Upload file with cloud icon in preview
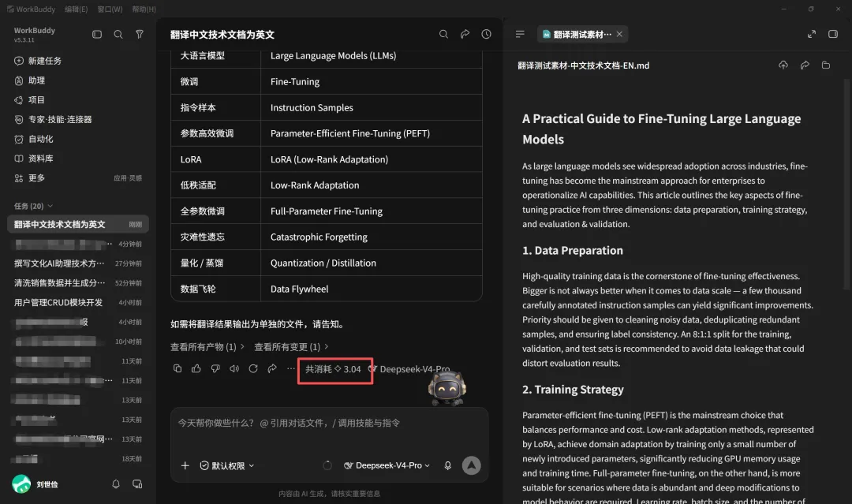The height and width of the screenshot is (504, 852). (783, 65)
